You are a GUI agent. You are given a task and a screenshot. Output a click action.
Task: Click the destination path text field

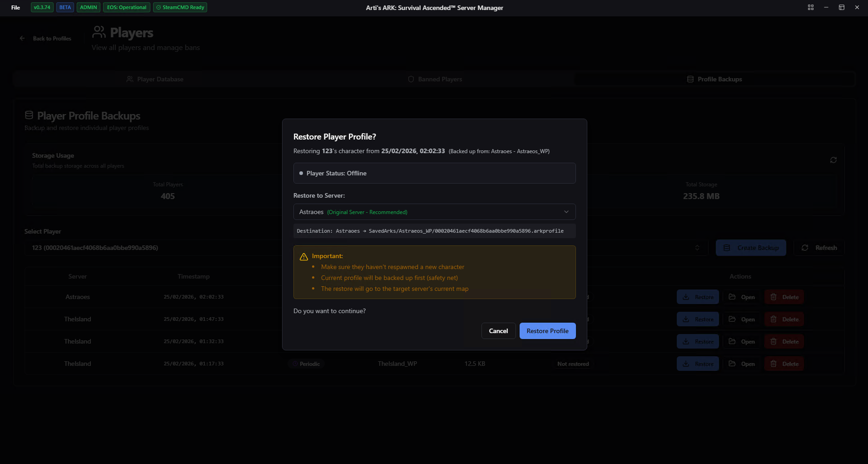coord(434,231)
